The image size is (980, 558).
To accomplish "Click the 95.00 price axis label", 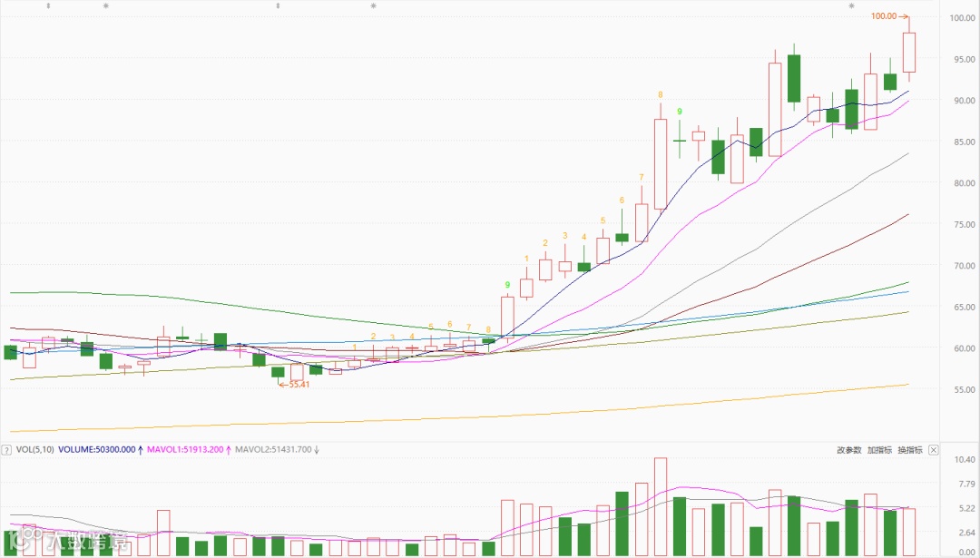I will pos(963,59).
